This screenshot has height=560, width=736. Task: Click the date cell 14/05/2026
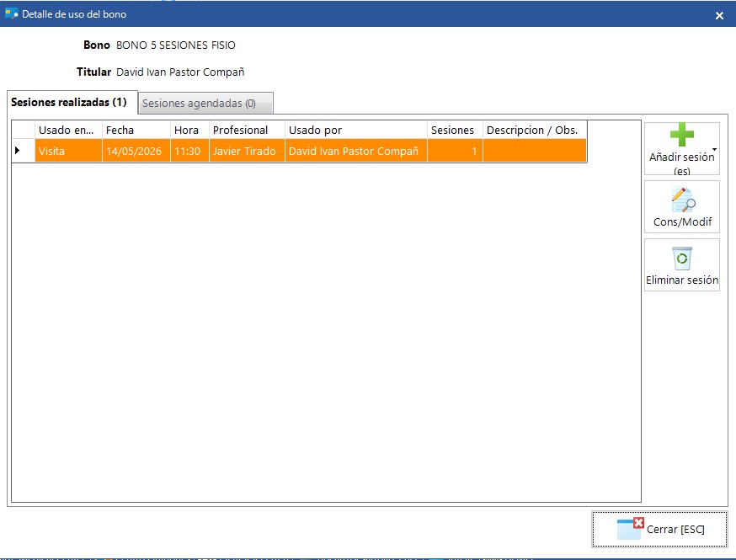point(136,151)
